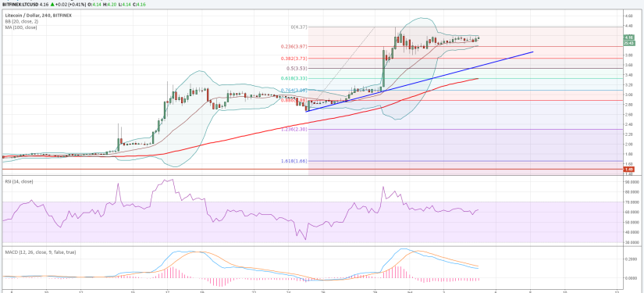
Task: Select the blue ascending trend line
Action: click(x=419, y=82)
